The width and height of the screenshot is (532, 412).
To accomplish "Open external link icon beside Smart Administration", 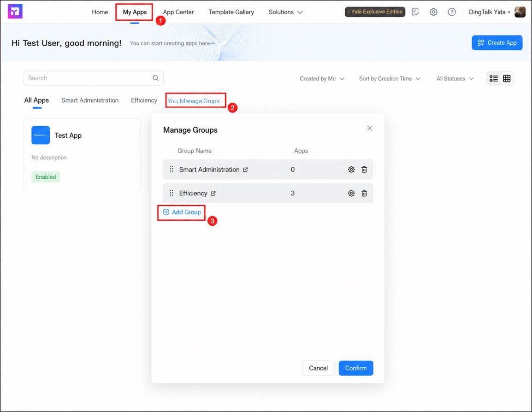I will tap(245, 170).
